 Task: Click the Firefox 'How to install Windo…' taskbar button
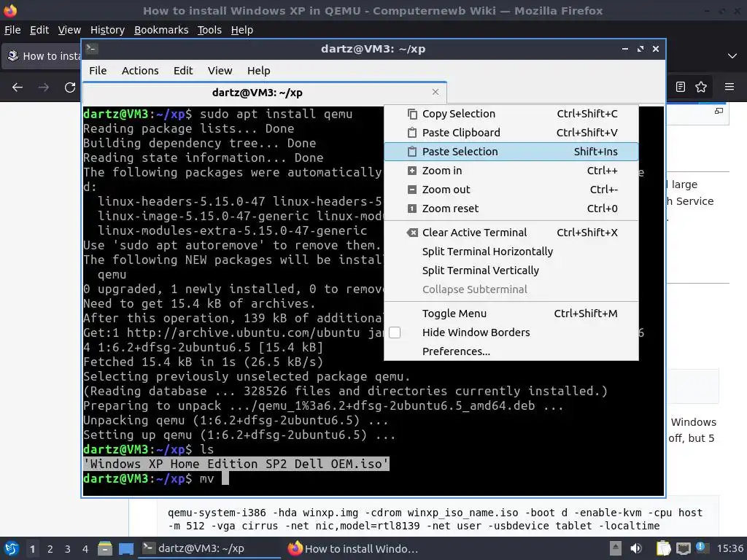[x=354, y=548]
